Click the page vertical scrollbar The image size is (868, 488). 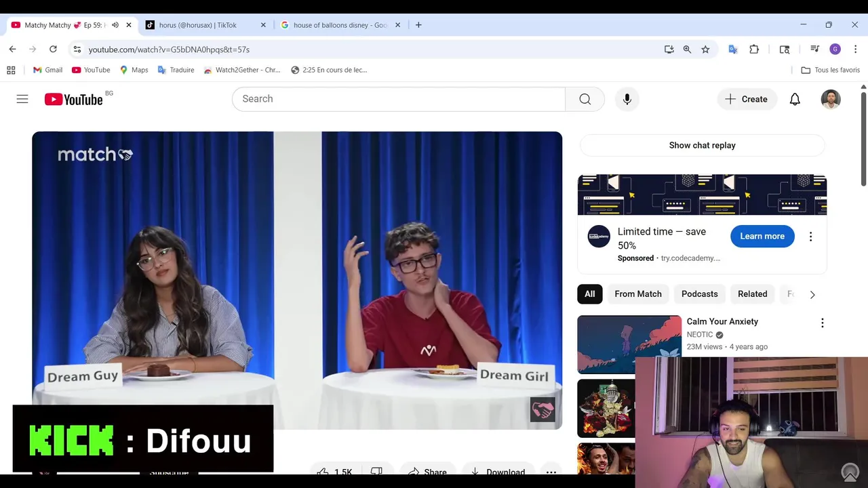pos(863,139)
